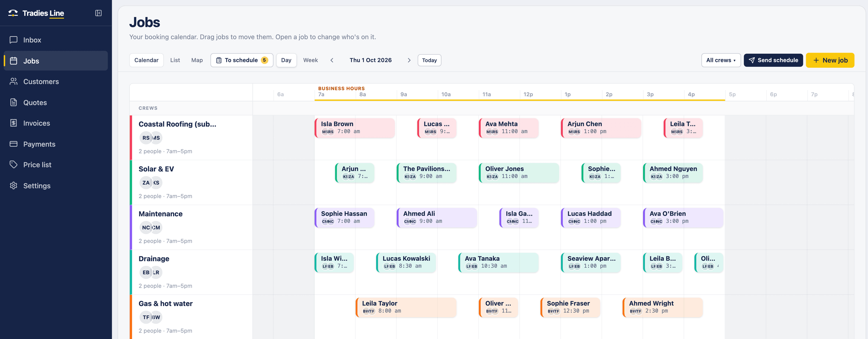The width and height of the screenshot is (868, 339).
Task: Open Inbox from sidebar icon
Action: [14, 40]
